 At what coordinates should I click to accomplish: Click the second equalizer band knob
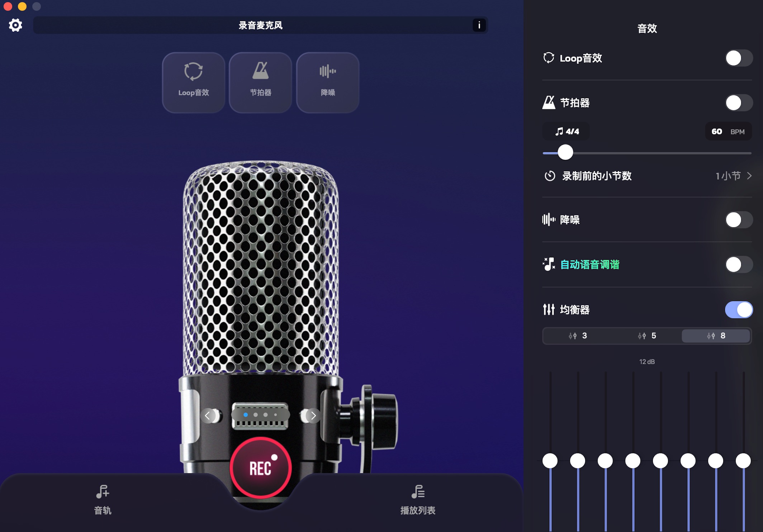tap(578, 461)
